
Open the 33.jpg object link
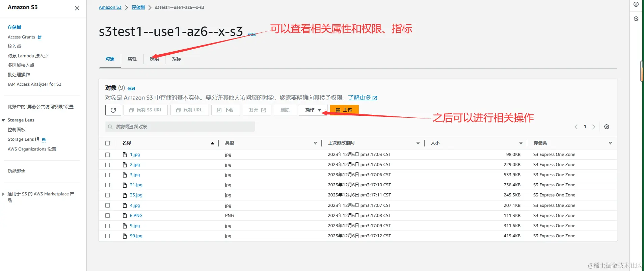(x=136, y=195)
